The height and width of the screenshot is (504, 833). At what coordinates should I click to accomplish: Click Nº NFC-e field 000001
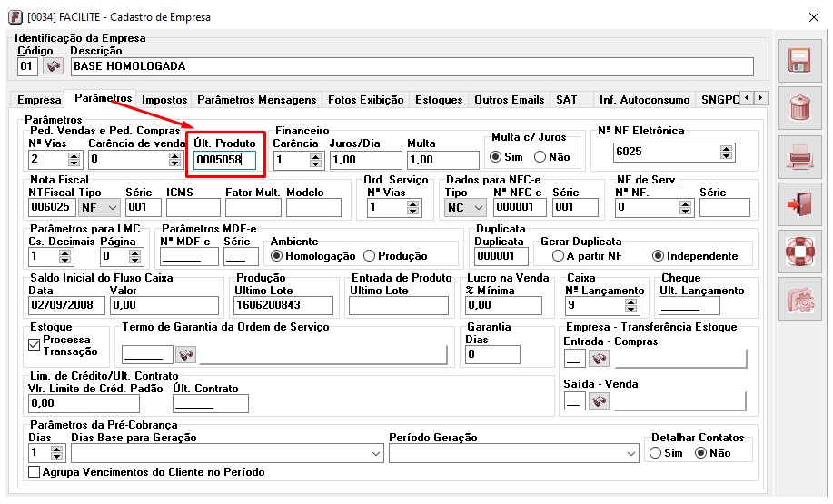click(x=520, y=208)
